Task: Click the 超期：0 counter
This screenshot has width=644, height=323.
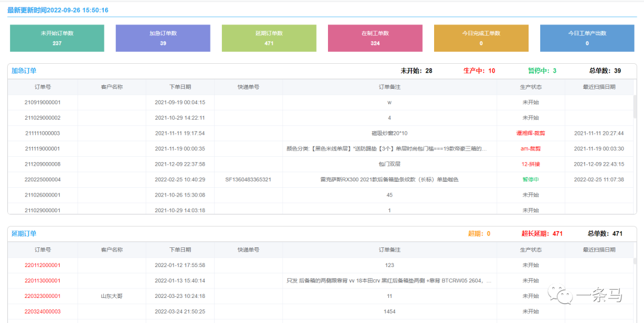Action: tap(479, 234)
